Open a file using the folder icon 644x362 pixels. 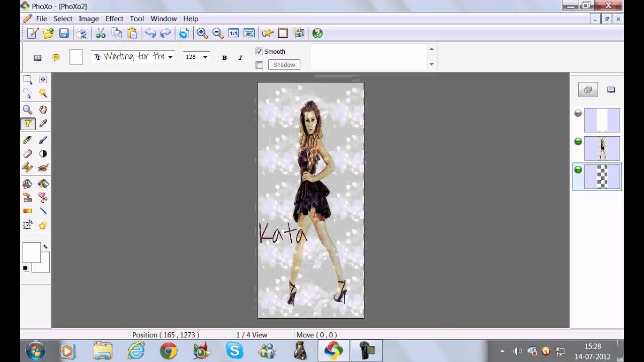click(48, 33)
